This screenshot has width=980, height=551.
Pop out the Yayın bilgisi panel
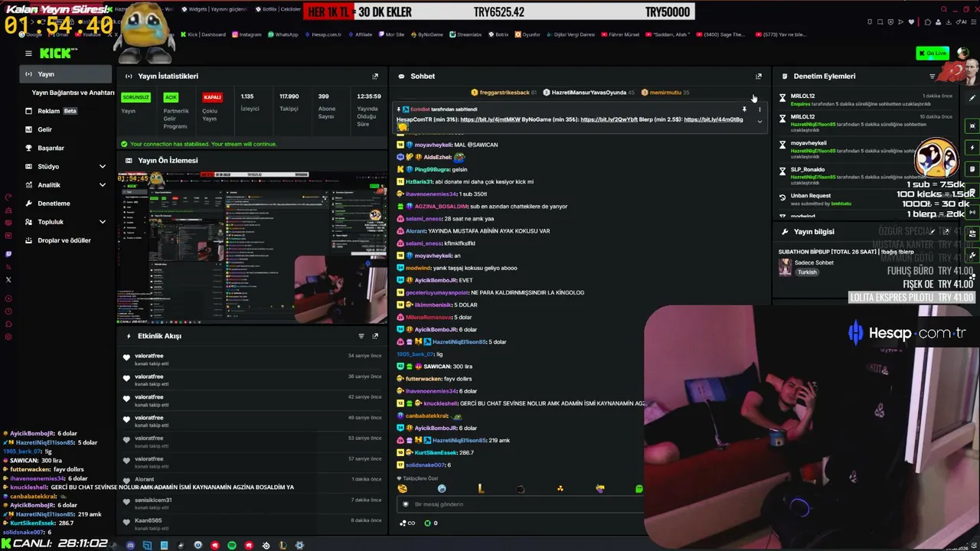click(x=946, y=232)
